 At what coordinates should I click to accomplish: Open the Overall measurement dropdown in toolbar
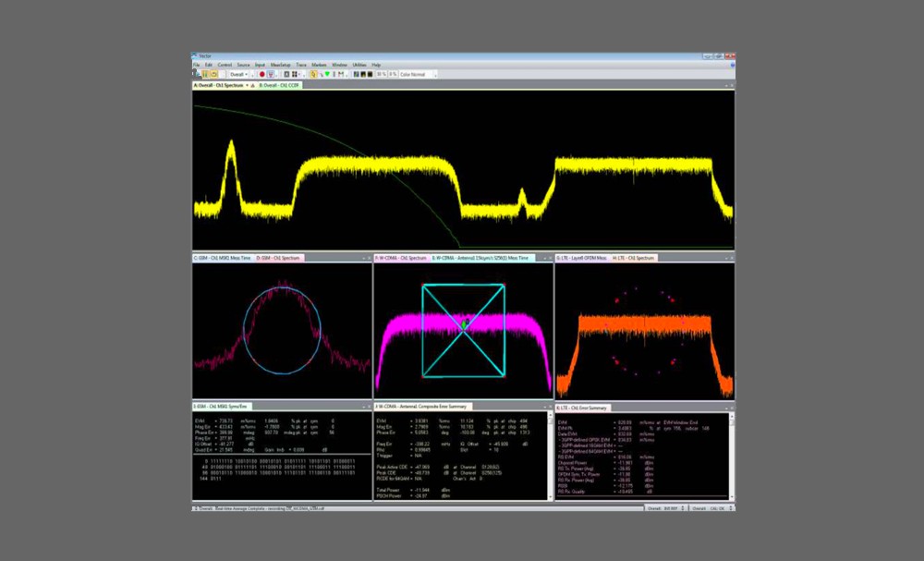(237, 74)
